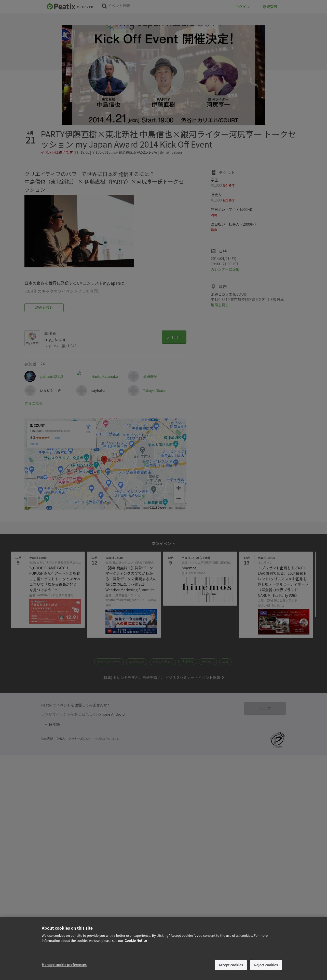Click the ticket icon beside チケット
The width and height of the screenshot is (327, 980).
214,172
